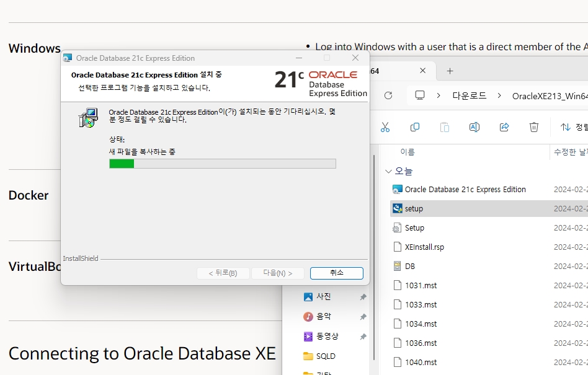Click the Cut icon in File Explorer toolbar
This screenshot has width=588, height=375.
pyautogui.click(x=385, y=127)
